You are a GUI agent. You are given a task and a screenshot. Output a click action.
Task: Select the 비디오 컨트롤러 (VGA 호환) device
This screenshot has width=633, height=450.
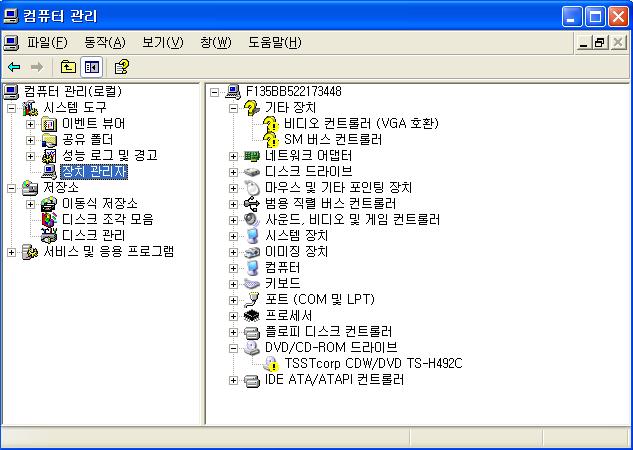click(x=361, y=123)
